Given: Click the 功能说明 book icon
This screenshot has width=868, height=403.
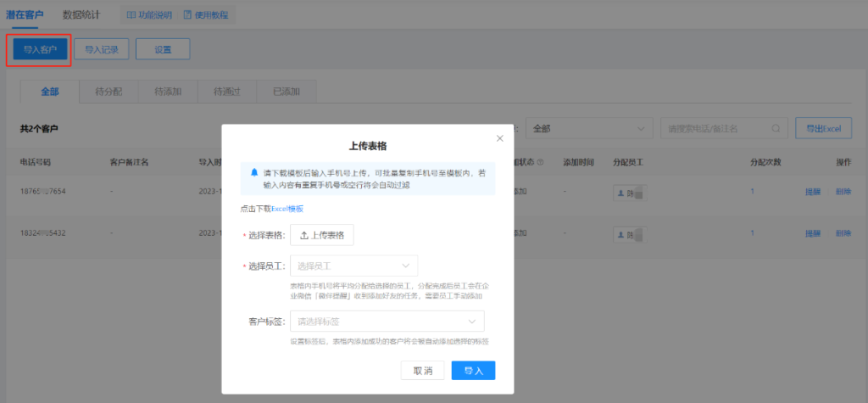Looking at the screenshot, I should click(x=131, y=15).
